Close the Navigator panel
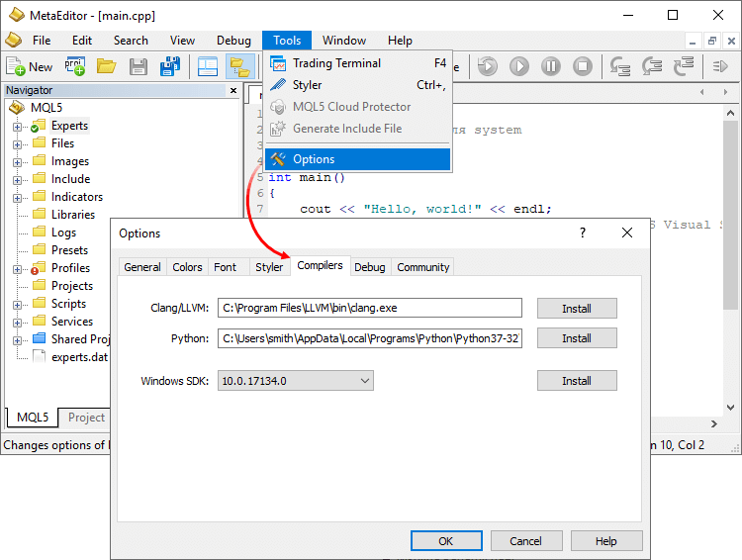742x560 pixels. click(x=234, y=90)
